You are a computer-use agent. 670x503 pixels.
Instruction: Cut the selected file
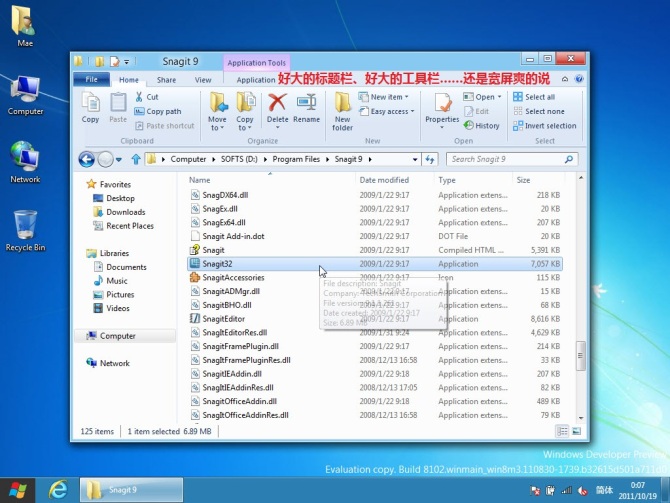pos(147,97)
